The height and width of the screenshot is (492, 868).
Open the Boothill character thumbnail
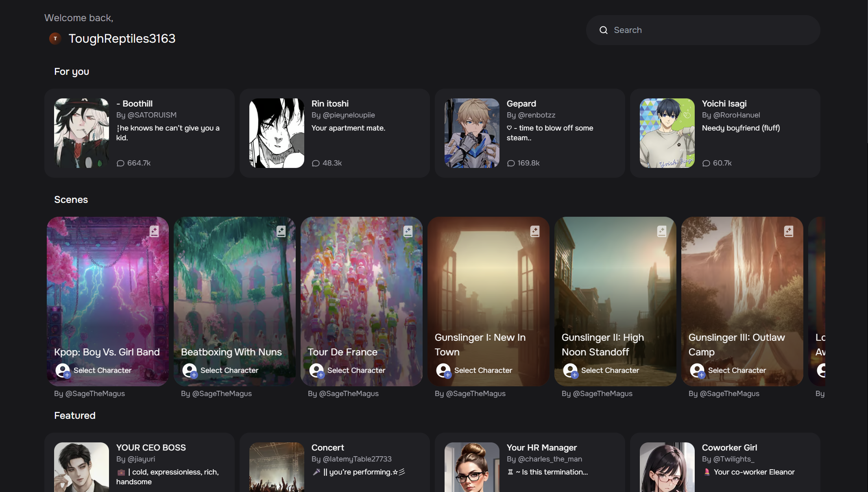81,133
